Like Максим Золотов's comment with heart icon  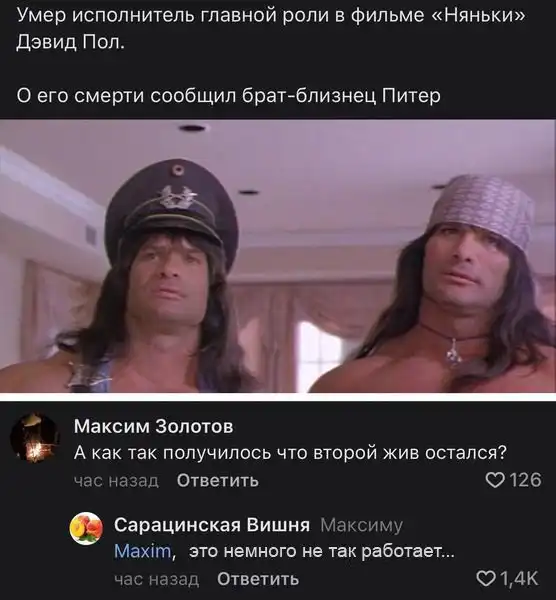point(495,480)
